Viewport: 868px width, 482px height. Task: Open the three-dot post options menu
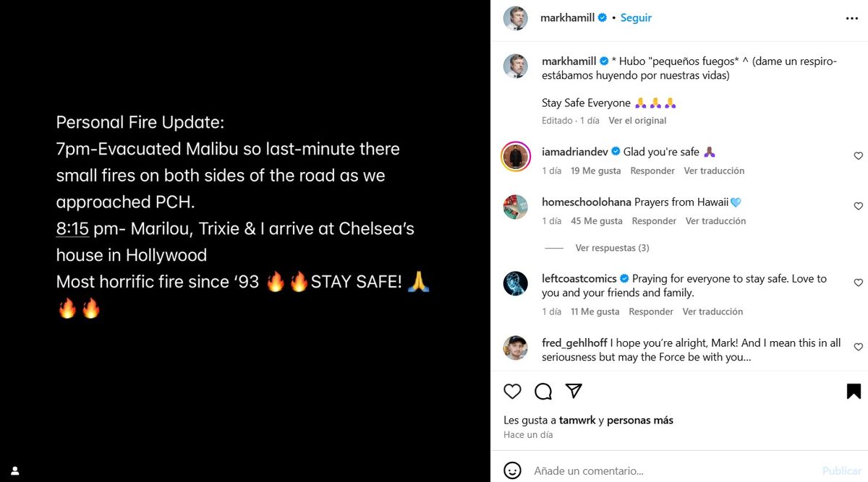pyautogui.click(x=851, y=18)
